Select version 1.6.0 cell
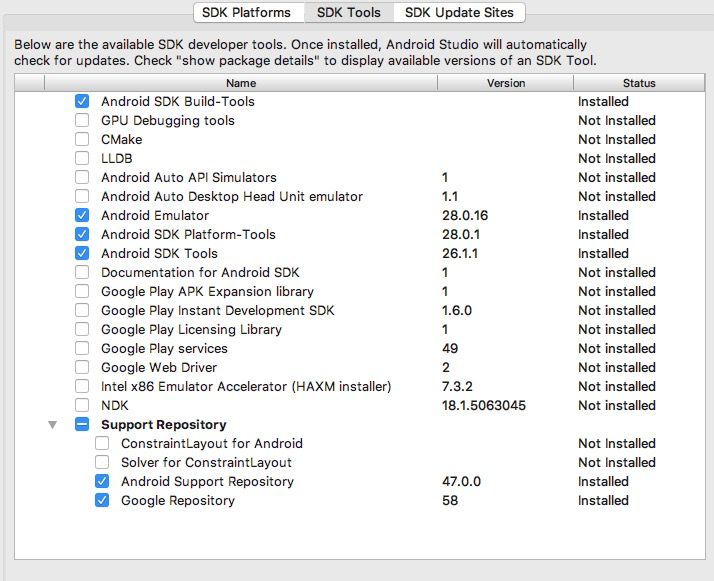The height and width of the screenshot is (581, 714). 457,311
